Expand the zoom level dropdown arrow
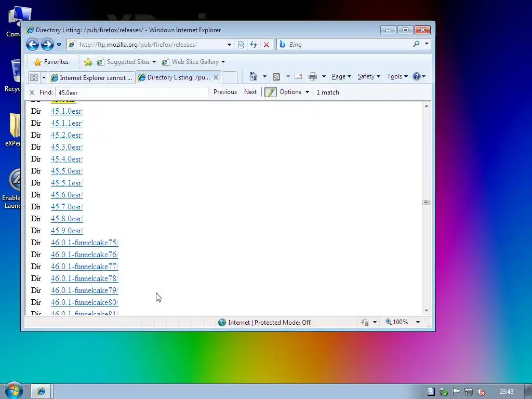 [x=418, y=322]
